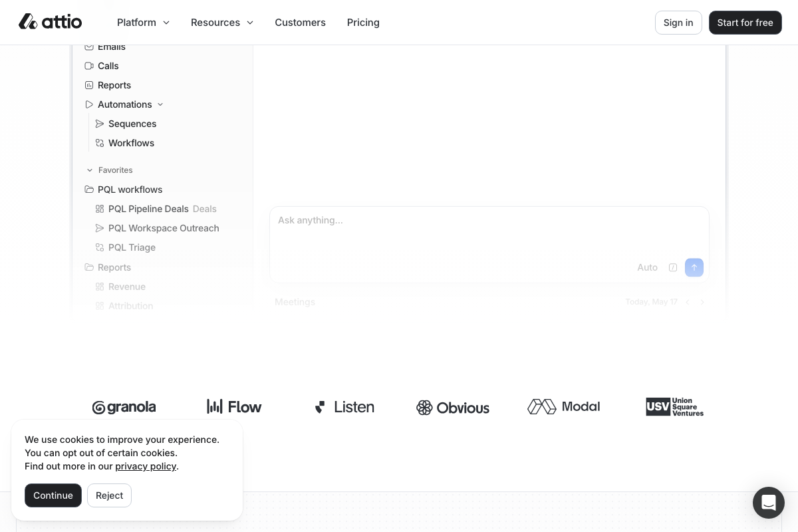
Task: Open PQL Triage item
Action: [x=132, y=247]
